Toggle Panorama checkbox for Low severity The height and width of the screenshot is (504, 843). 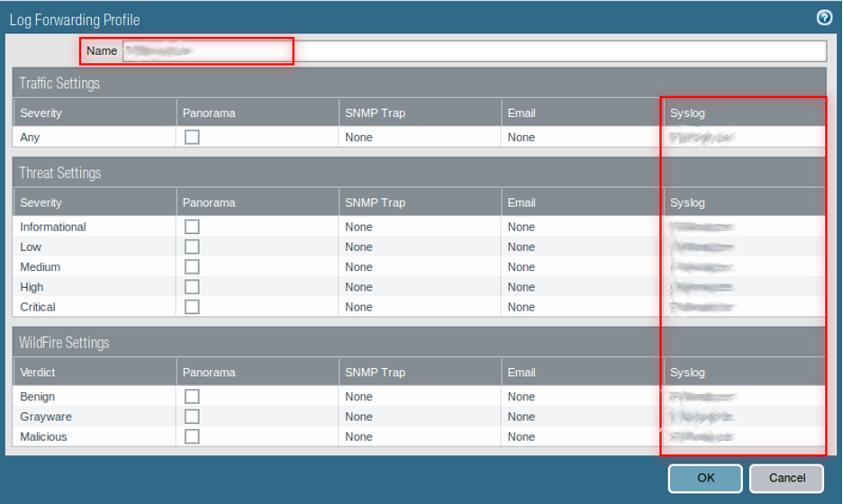(x=192, y=247)
